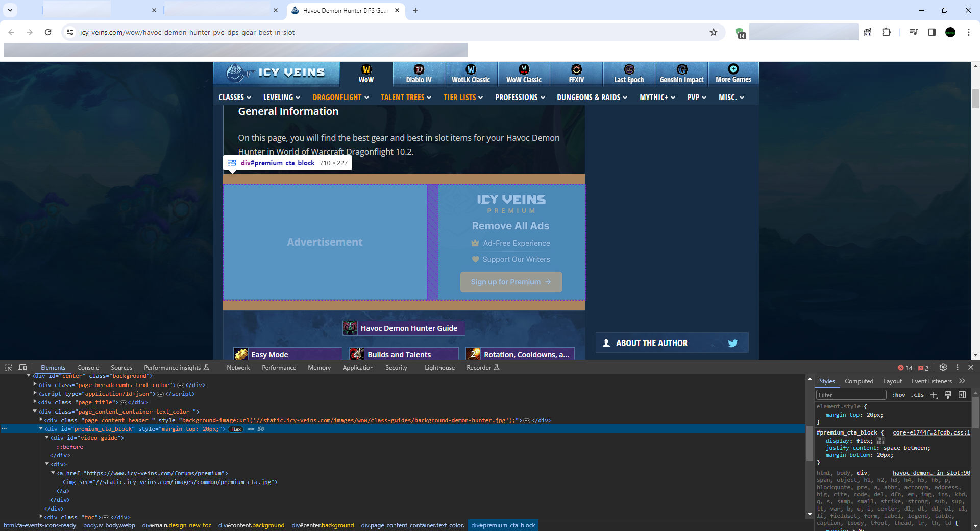Toggle the :hov element state panel
Screen dimensions: 980x531
[x=898, y=395]
